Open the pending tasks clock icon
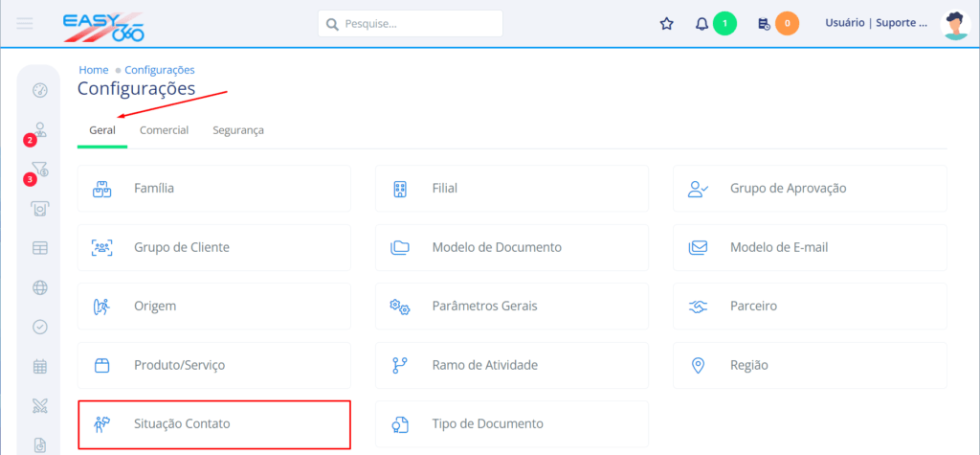The image size is (980, 455). (764, 24)
